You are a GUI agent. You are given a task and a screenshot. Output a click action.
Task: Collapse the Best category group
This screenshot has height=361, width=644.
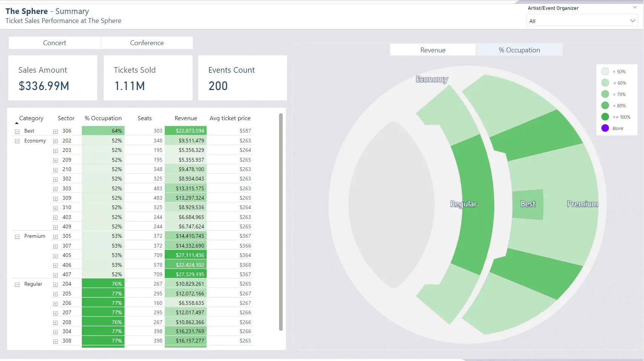click(17, 131)
